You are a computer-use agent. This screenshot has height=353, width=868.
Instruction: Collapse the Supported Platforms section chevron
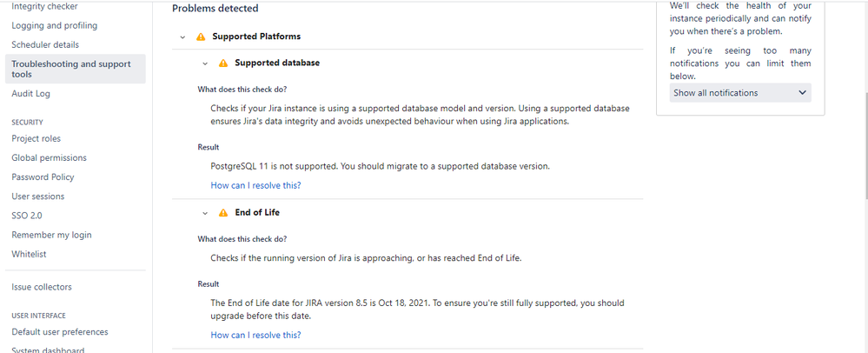[182, 37]
